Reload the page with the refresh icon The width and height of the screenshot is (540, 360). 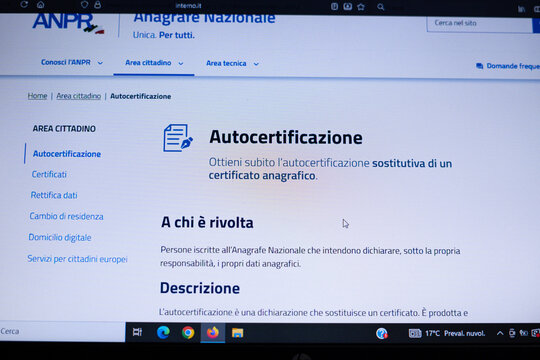24,4
